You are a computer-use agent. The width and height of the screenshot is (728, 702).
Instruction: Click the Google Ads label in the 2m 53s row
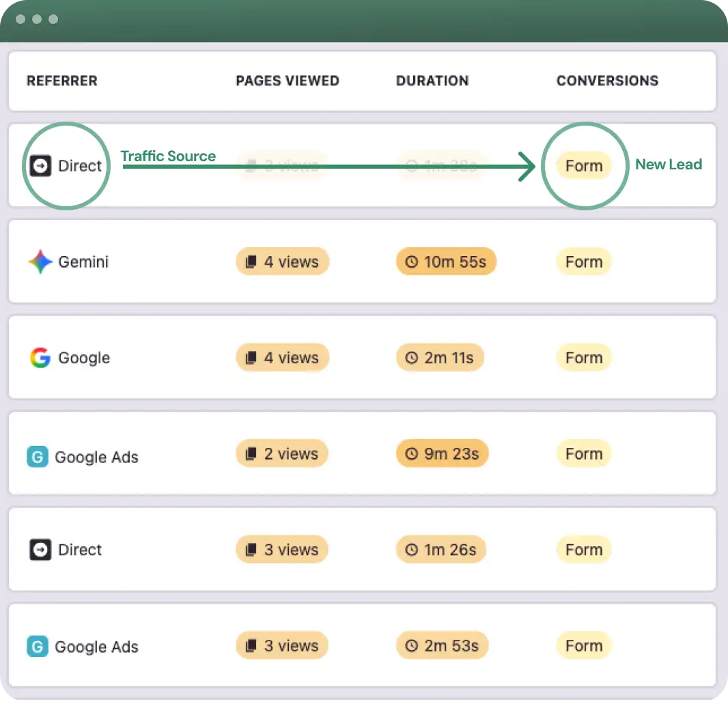tap(96, 647)
